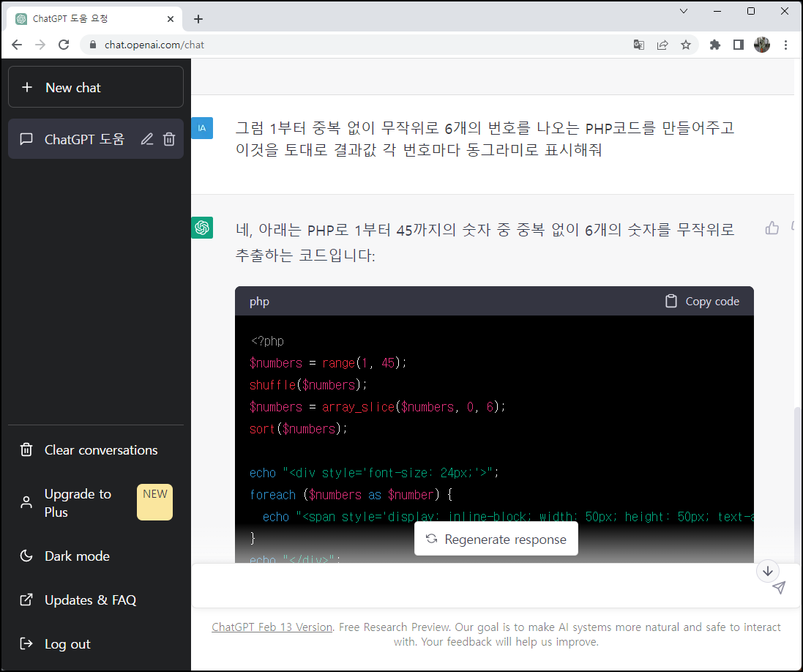This screenshot has width=803, height=672.
Task: Click the user's PHP코드 request message
Action: click(485, 139)
